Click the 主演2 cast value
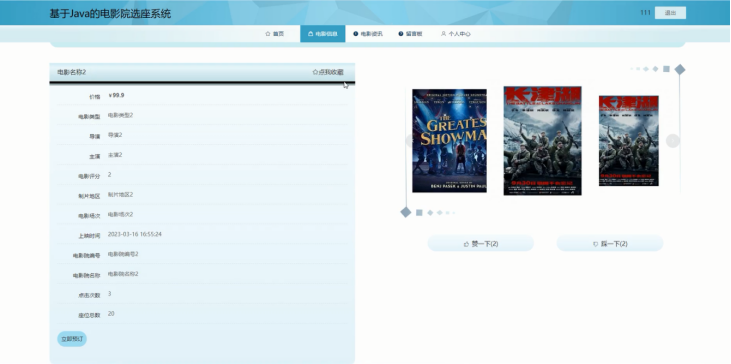The image size is (731, 364). point(115,155)
